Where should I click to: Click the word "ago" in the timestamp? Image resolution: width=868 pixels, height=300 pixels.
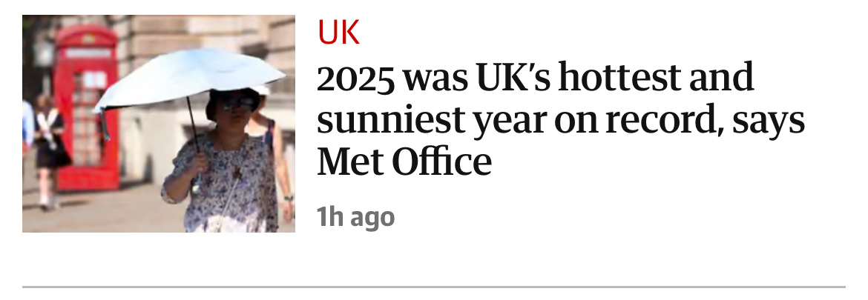(x=372, y=218)
